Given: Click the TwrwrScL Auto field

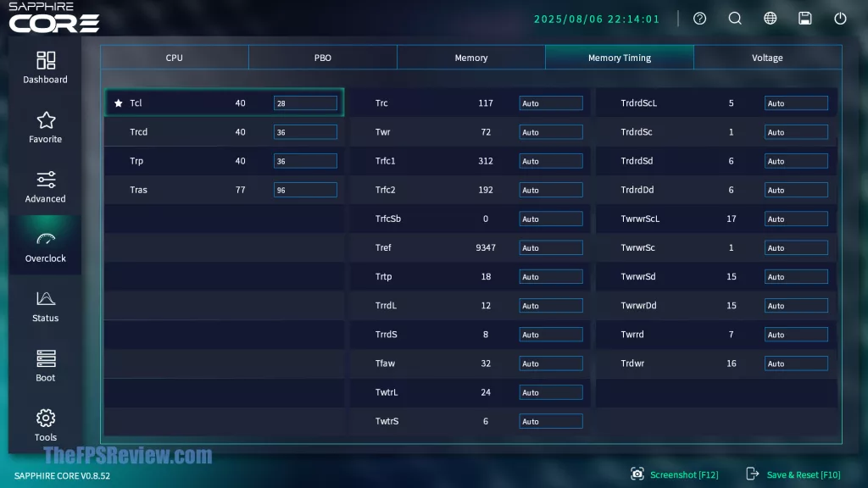Looking at the screenshot, I should tap(796, 219).
